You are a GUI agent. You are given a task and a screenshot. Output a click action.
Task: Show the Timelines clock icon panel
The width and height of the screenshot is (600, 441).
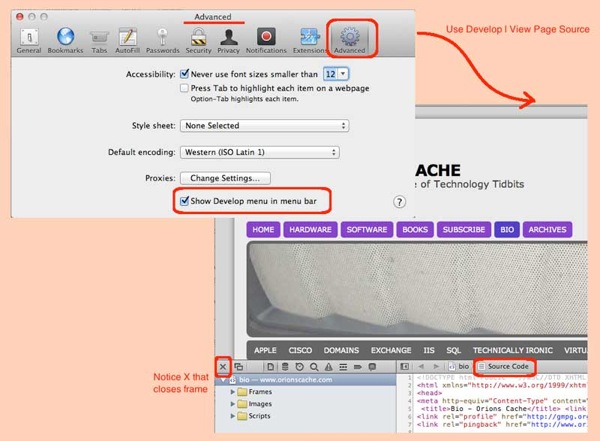(299, 367)
